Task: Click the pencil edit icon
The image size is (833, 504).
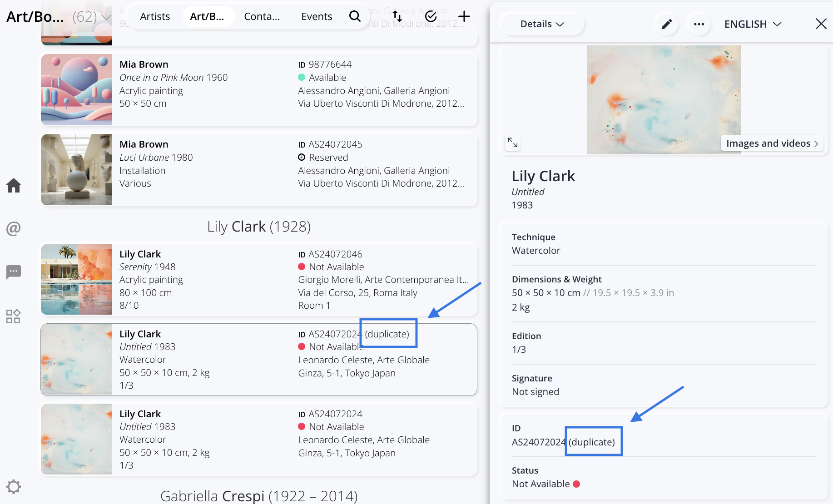Action: (666, 24)
